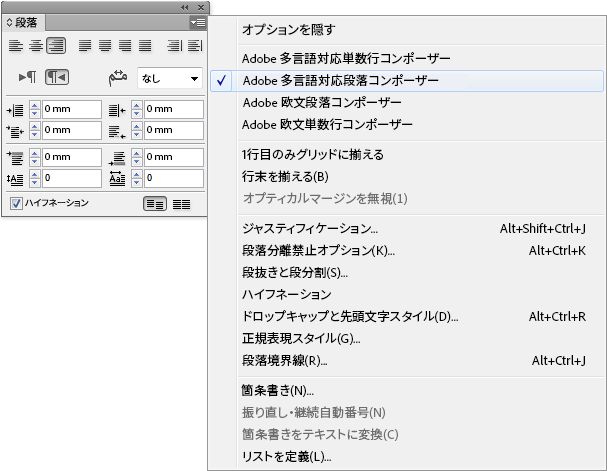Select the 段落 panel tab

(24, 22)
